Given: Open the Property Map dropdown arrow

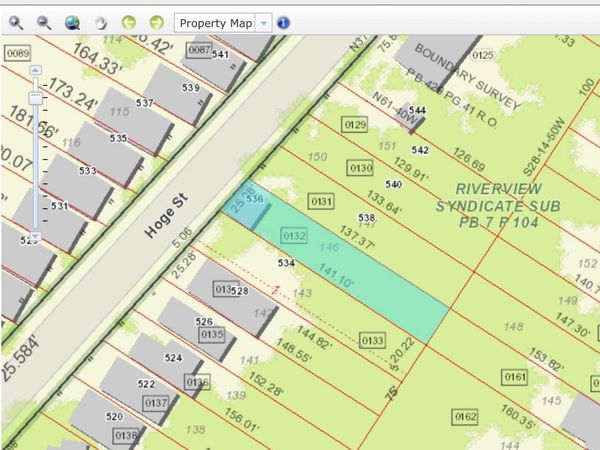Looking at the screenshot, I should click(x=262, y=22).
